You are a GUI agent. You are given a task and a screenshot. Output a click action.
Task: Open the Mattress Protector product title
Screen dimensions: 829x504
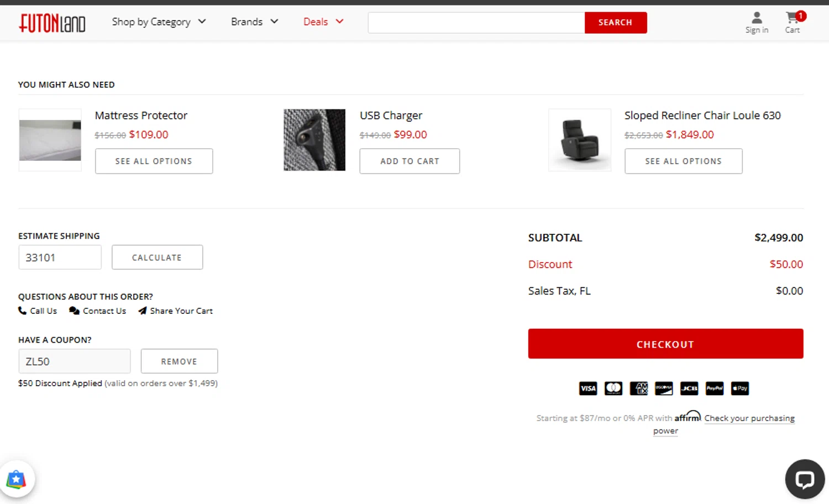(141, 116)
